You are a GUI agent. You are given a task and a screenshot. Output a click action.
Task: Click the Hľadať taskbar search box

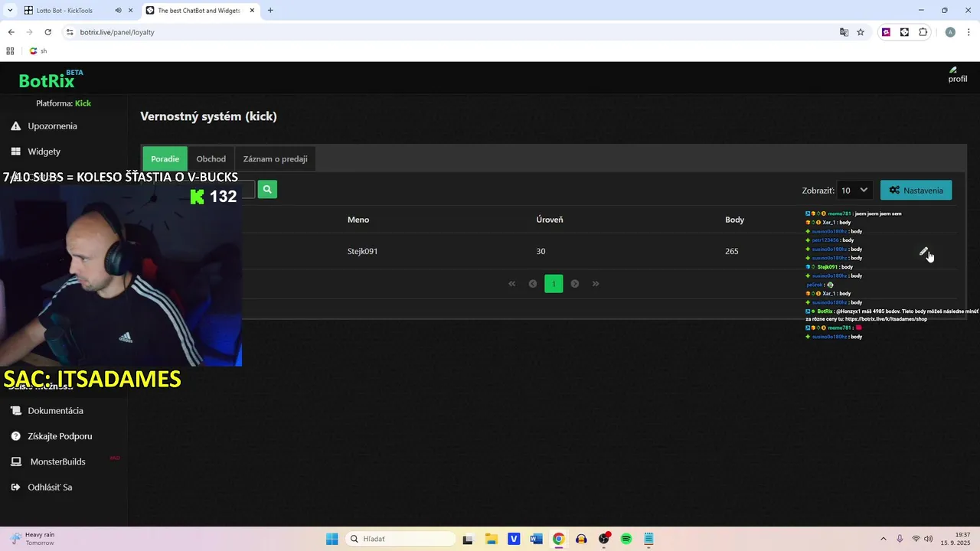400,539
